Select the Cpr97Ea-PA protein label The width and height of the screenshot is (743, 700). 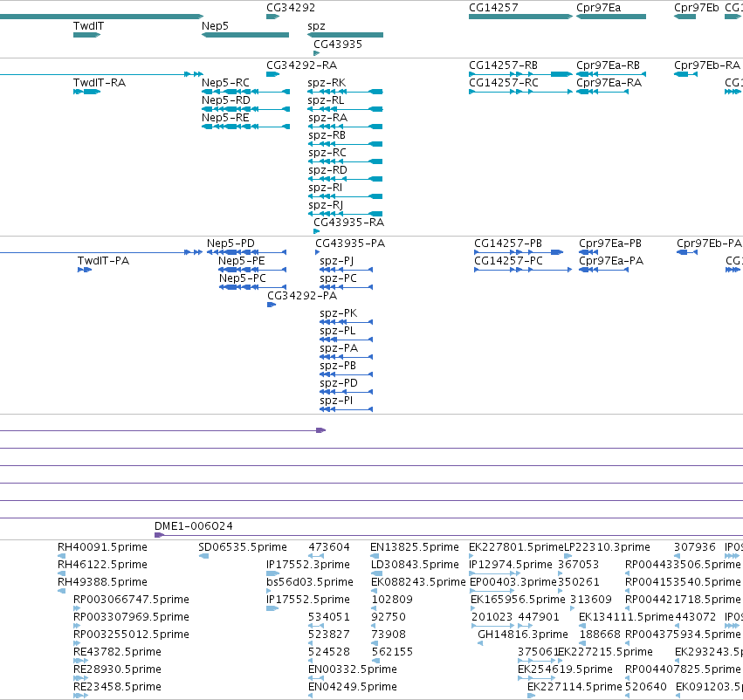tap(611, 261)
